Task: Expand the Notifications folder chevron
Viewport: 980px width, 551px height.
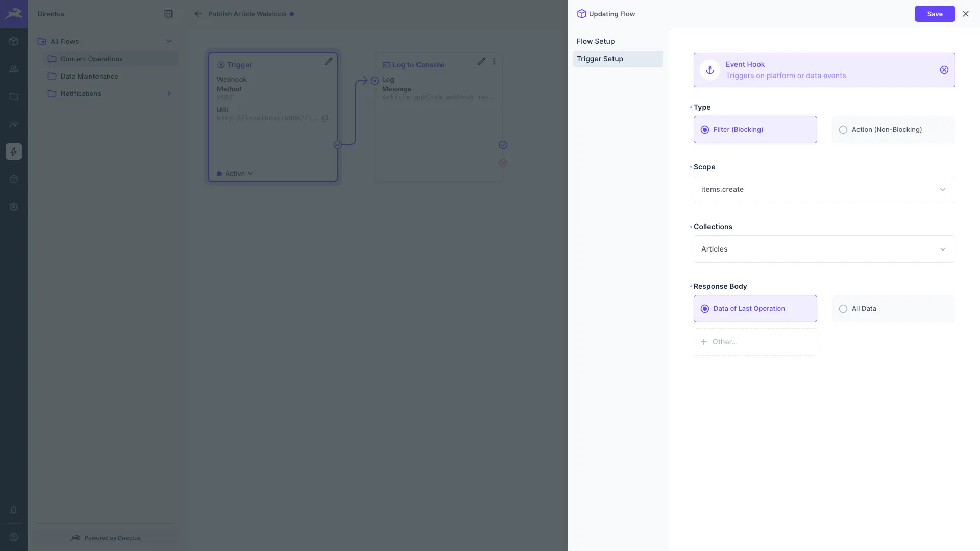Action: (169, 93)
